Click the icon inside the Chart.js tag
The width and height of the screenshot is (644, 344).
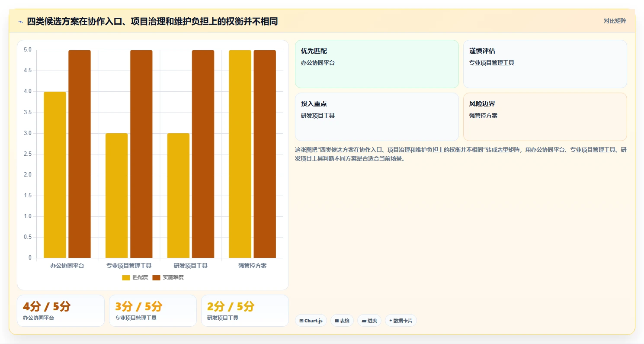click(301, 321)
